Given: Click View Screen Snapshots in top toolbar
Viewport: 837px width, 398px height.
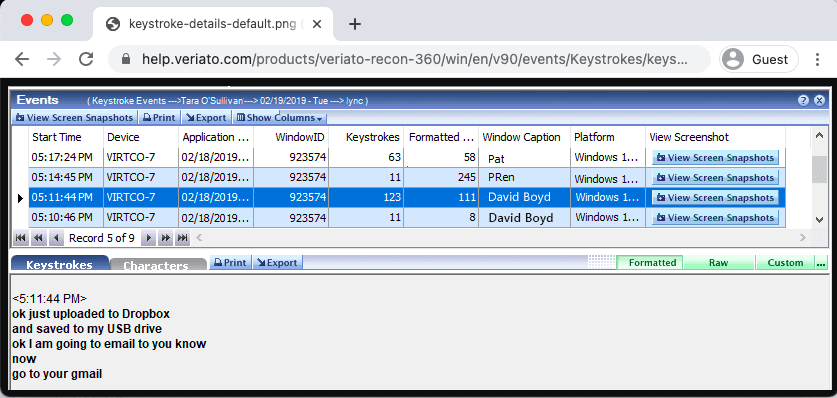Looking at the screenshot, I should [x=74, y=118].
